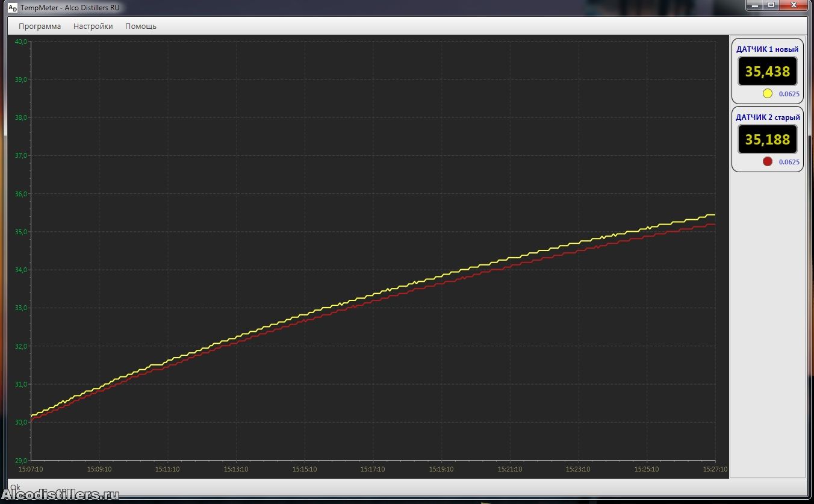Screen dimensions: 814x504
Task: Click the 38,0 Y-axis label
Action: (x=21, y=117)
